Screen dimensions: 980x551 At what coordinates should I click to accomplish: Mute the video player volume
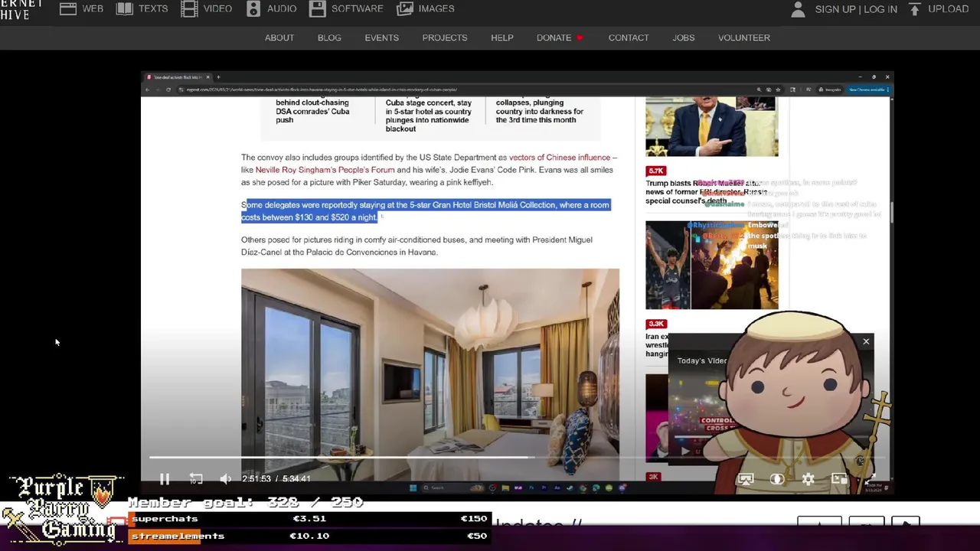[225, 478]
